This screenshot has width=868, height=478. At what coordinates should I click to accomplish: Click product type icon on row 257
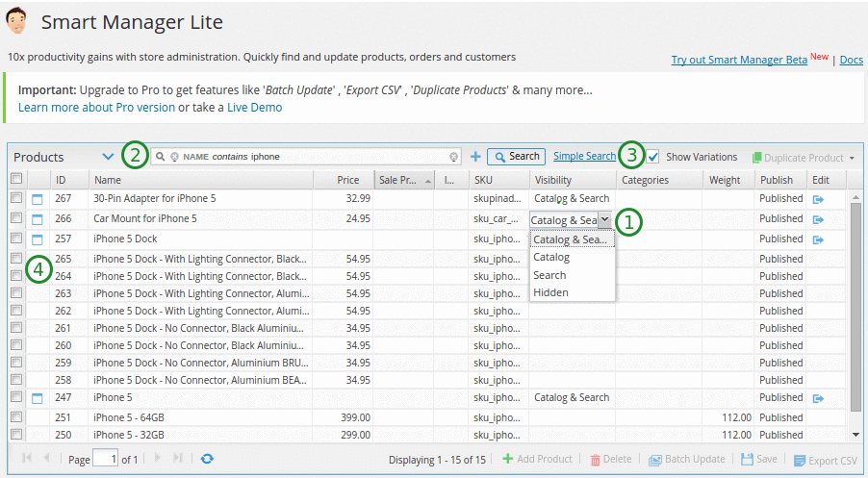(x=38, y=239)
